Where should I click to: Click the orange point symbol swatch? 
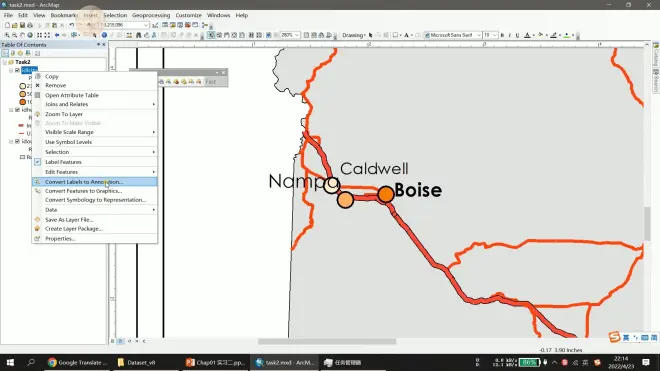tap(23, 102)
